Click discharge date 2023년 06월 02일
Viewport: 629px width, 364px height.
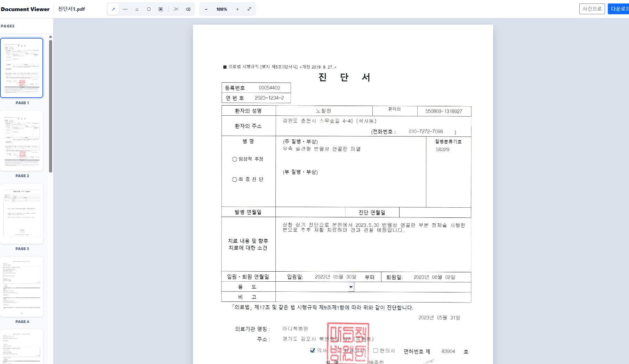click(x=434, y=277)
